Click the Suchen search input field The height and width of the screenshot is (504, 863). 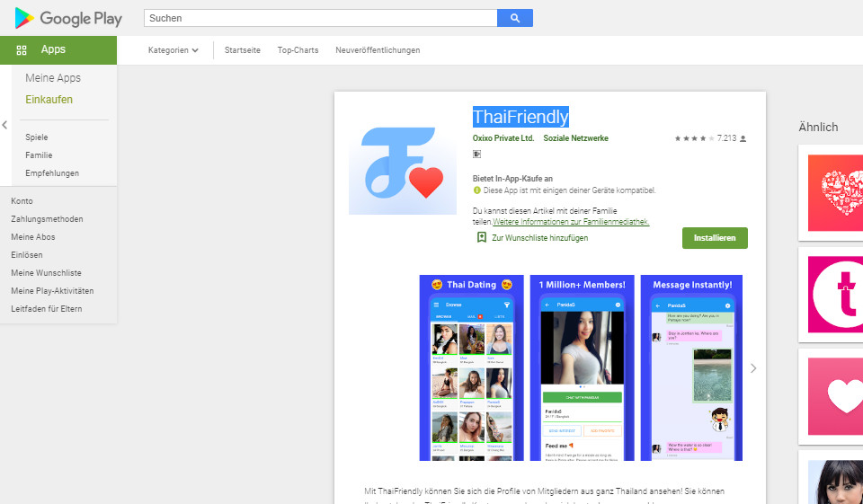click(320, 18)
